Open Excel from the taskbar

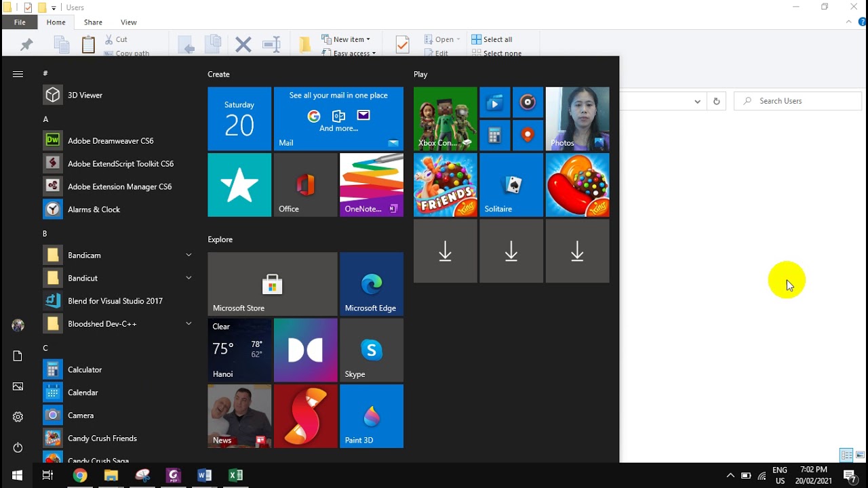coord(235,475)
